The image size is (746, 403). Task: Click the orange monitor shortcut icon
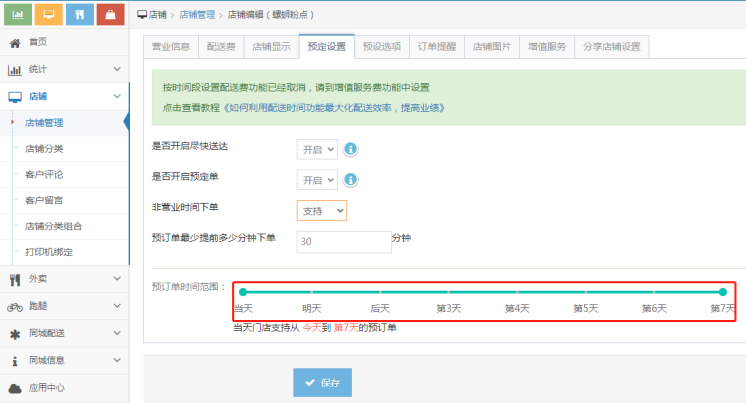[50, 14]
